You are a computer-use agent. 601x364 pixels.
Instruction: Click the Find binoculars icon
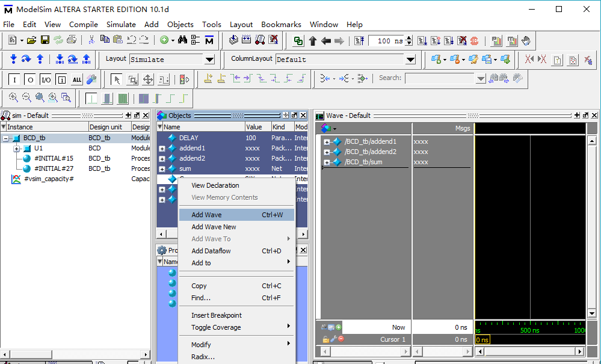[182, 40]
